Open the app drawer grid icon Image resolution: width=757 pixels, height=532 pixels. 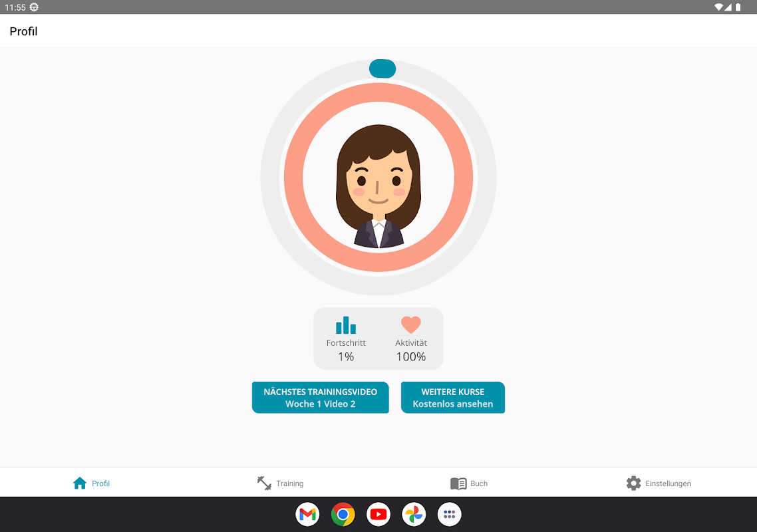click(x=450, y=515)
